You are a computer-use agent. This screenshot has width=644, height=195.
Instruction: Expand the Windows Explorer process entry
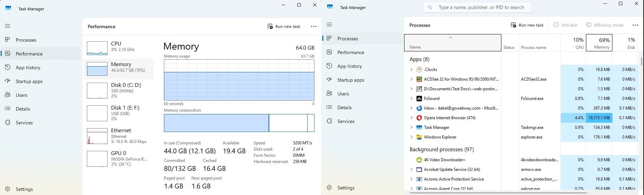pyautogui.click(x=411, y=137)
